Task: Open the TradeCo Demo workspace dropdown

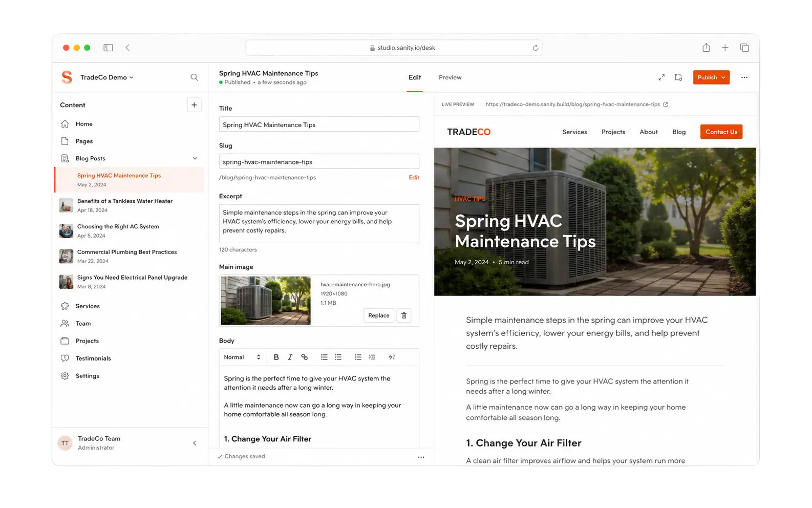Action: click(x=106, y=77)
